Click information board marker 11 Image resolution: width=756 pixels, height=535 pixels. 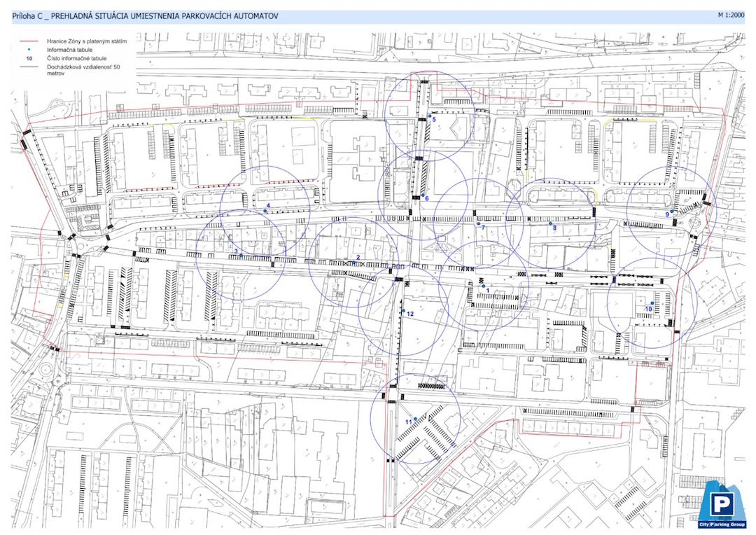click(x=415, y=419)
